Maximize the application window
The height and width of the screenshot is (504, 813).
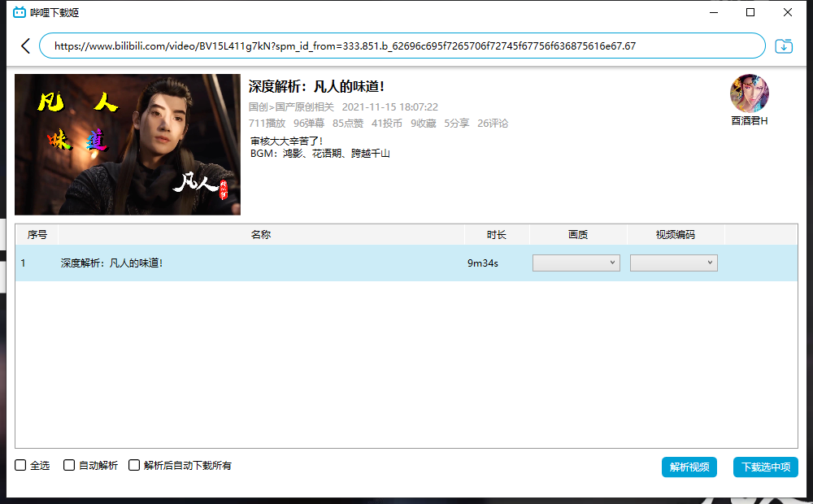click(750, 12)
